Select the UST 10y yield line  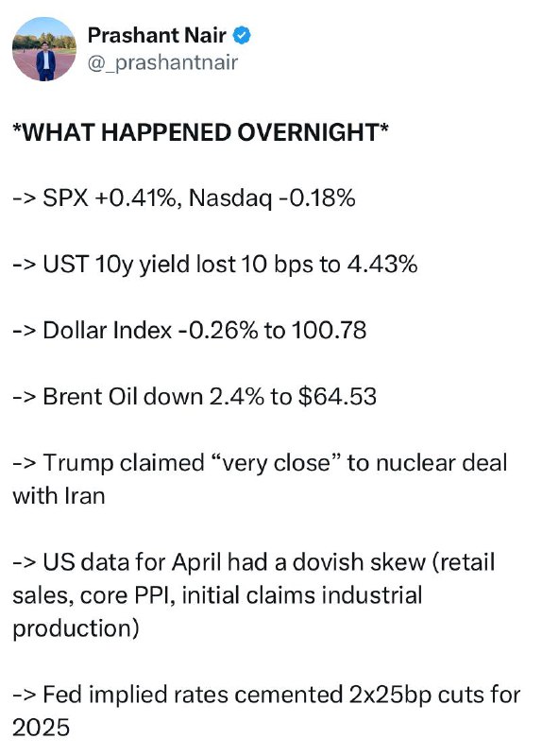(215, 265)
